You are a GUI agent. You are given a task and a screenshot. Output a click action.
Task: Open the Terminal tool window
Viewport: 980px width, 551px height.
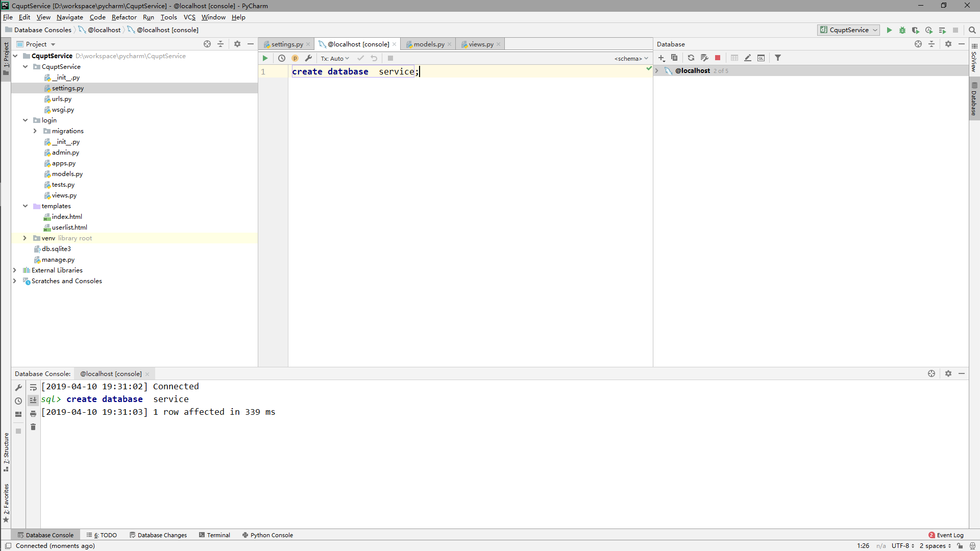click(215, 535)
